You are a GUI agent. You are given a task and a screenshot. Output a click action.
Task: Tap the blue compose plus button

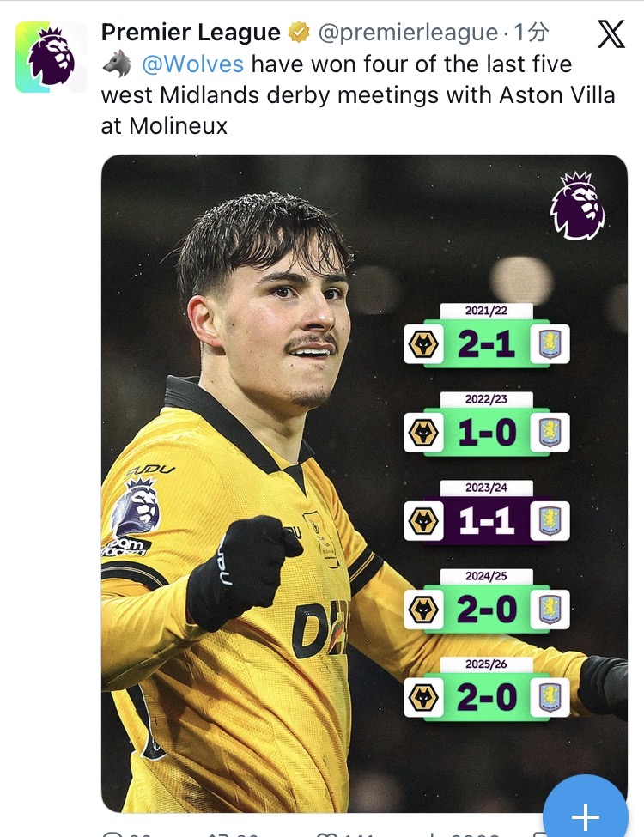585,816
